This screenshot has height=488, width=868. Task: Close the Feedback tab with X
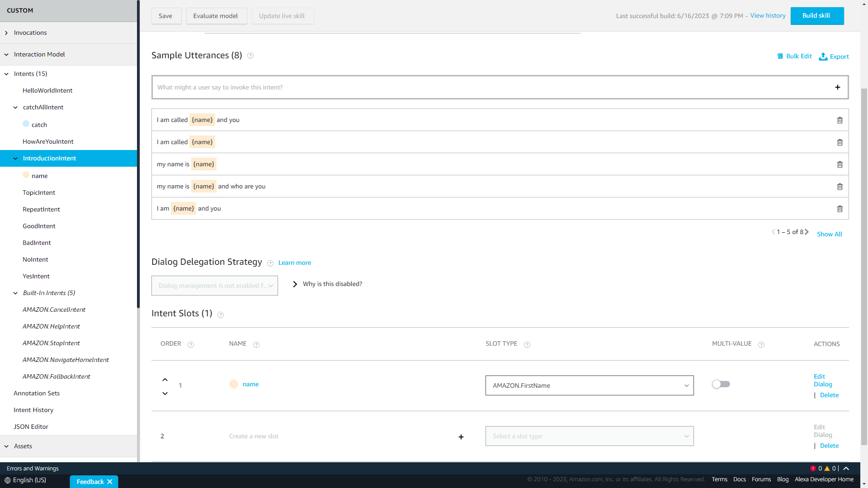pos(110,482)
